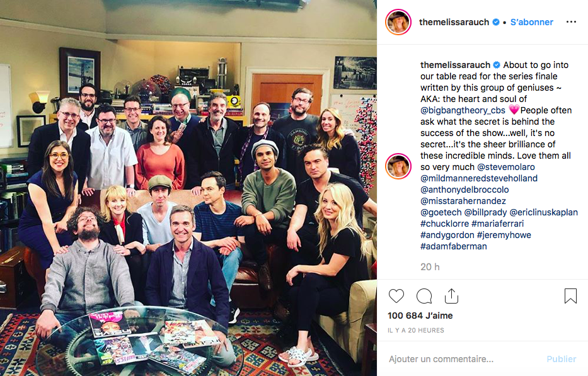Click the verified badge beside header username
588x376 pixels.
(x=496, y=22)
